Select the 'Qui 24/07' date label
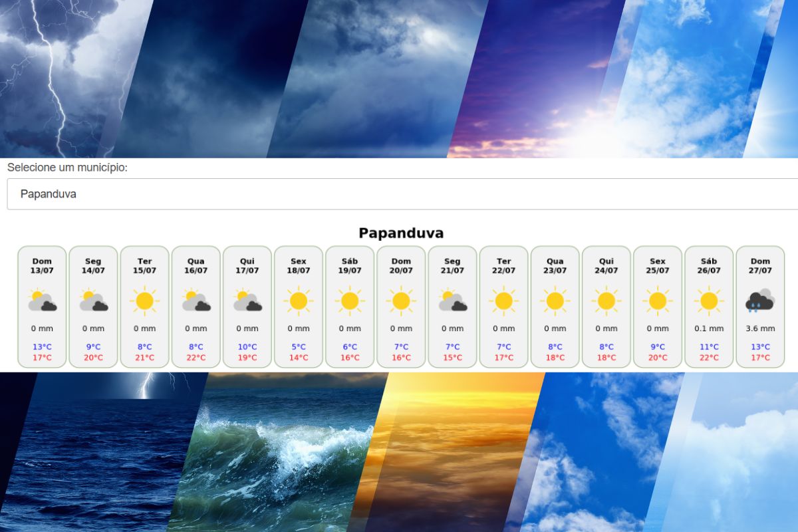This screenshot has height=532, width=798. coord(606,266)
